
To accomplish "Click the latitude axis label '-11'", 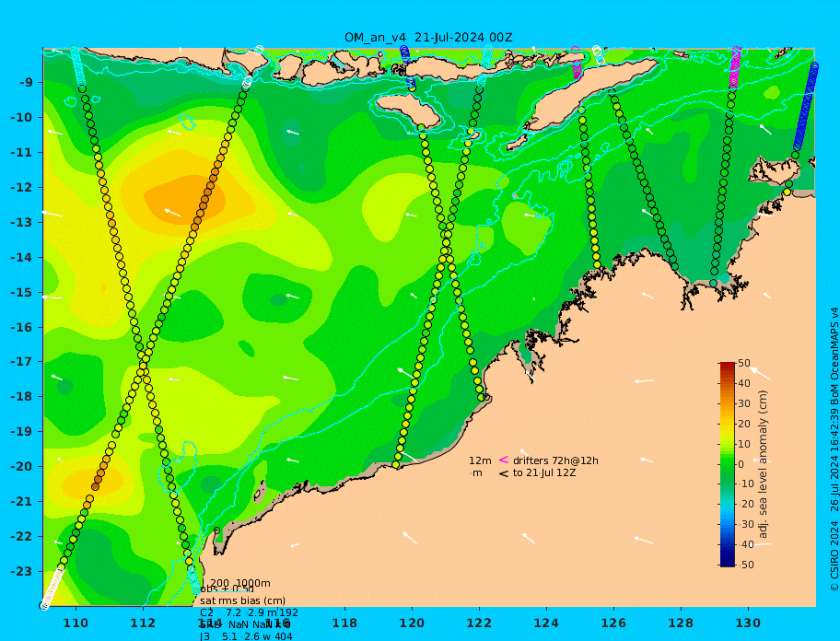I will (22, 153).
